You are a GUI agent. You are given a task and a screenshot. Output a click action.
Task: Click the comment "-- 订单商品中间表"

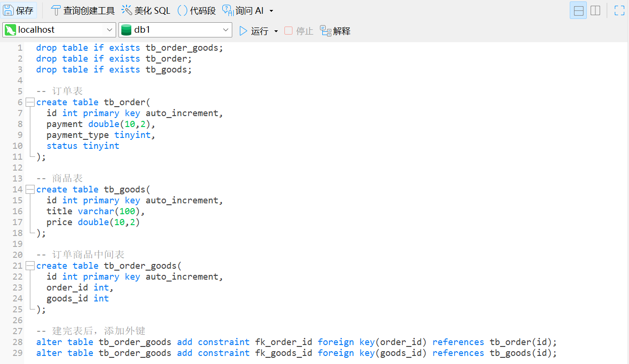(x=81, y=255)
